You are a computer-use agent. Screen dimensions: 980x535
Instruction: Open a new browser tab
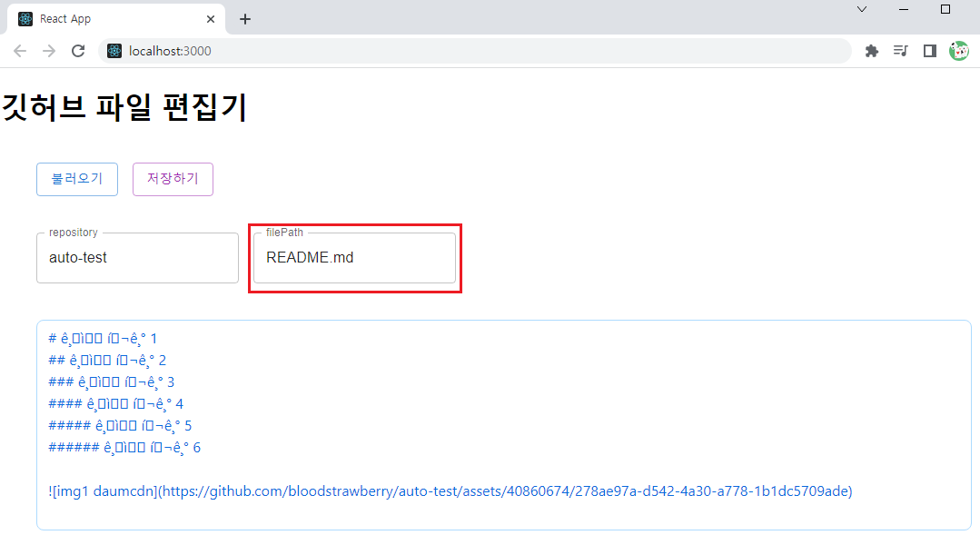click(245, 19)
